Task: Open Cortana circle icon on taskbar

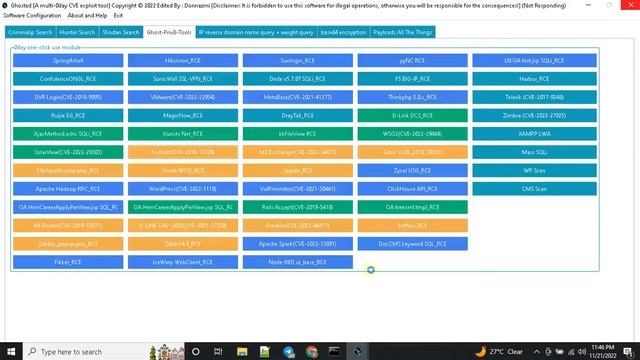Action: click(x=196, y=351)
